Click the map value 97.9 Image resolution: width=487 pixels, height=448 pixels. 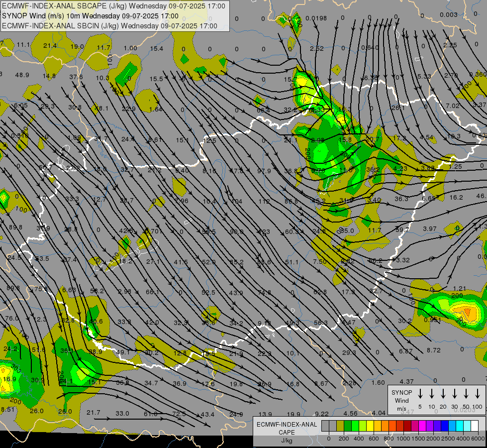264,171
